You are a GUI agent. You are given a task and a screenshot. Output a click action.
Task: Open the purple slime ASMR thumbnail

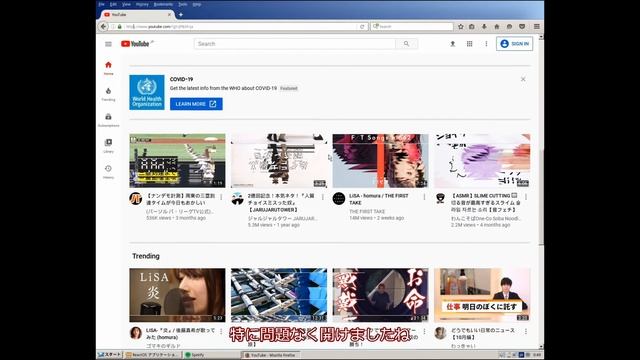point(482,161)
